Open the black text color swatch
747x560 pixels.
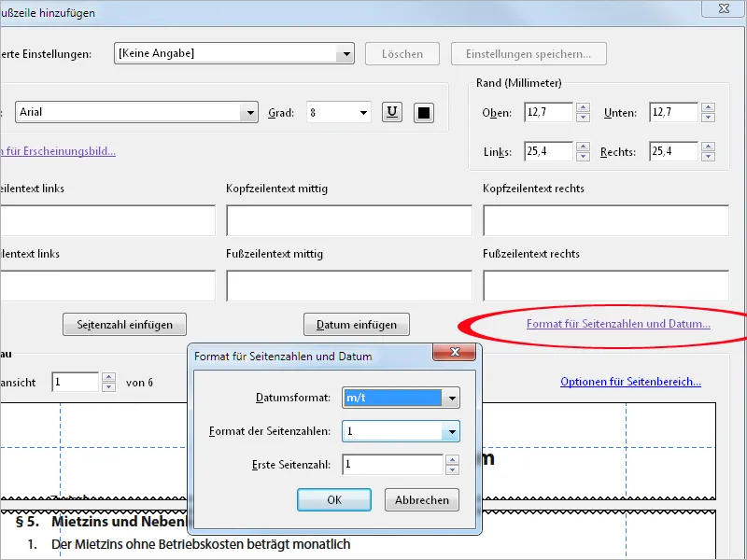pyautogui.click(x=424, y=113)
